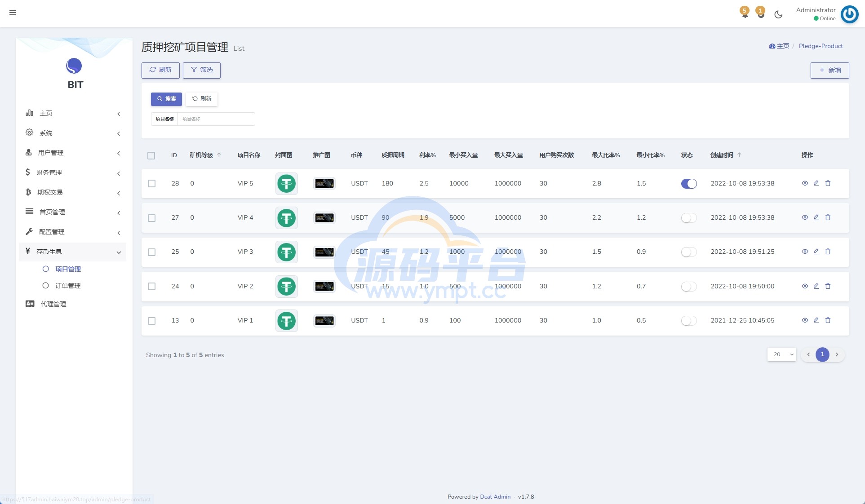Switch to dark mode with moon icon
Image resolution: width=865 pixels, height=504 pixels.
tap(778, 14)
